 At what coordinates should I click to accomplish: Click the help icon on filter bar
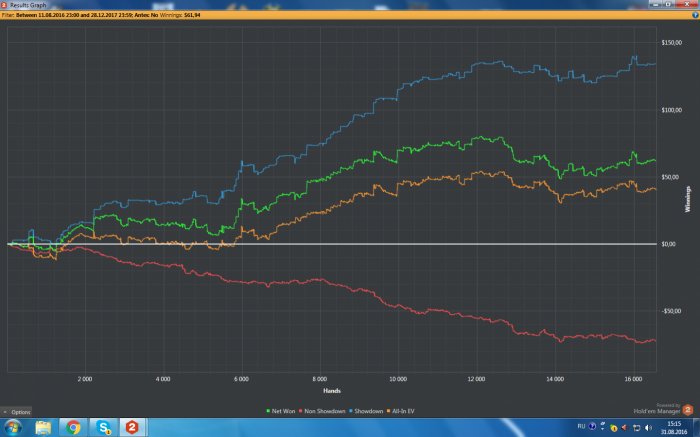coord(695,15)
